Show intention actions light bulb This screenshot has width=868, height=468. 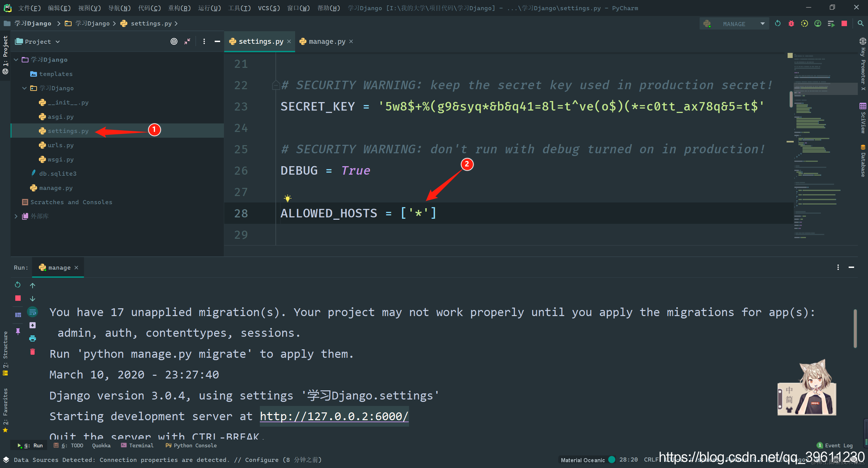coord(288,198)
